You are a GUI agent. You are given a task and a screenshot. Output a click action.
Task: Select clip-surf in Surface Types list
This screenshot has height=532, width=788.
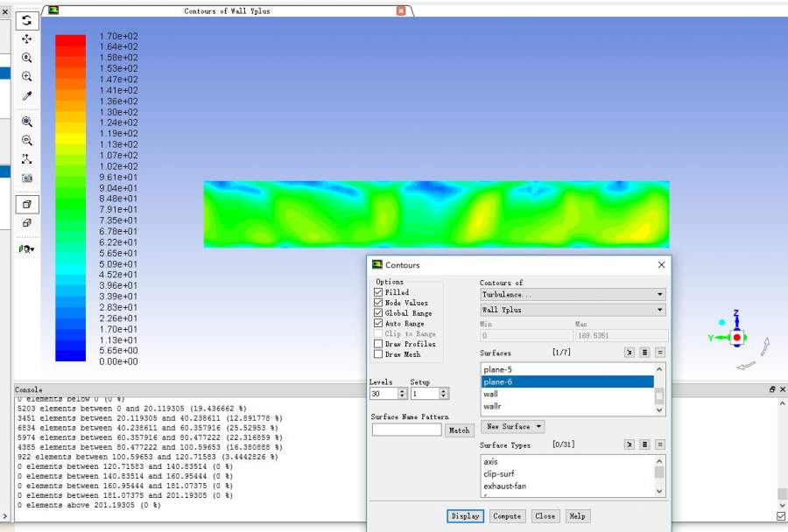pos(567,473)
